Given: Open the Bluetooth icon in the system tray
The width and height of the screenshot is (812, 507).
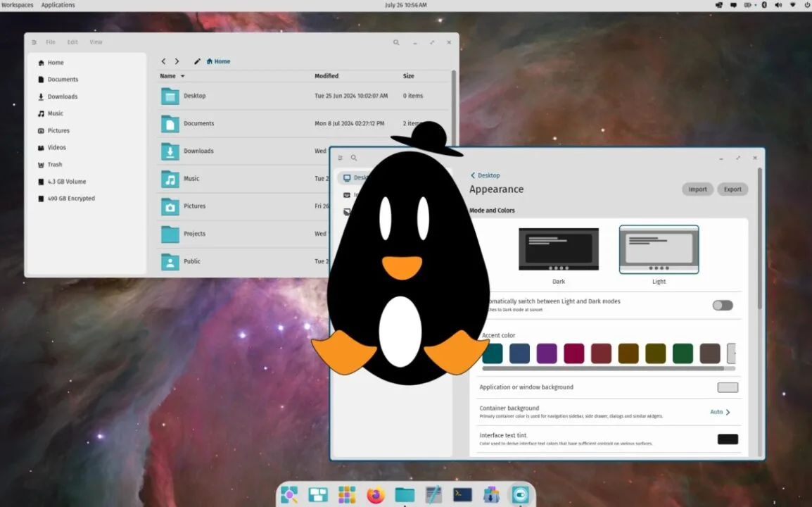Looking at the screenshot, I should pos(764,5).
